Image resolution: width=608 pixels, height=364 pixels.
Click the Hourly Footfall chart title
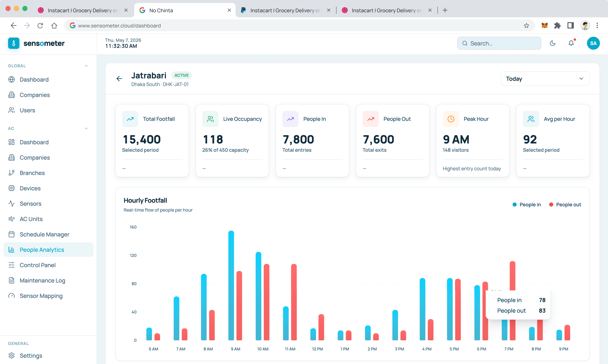[x=145, y=200]
